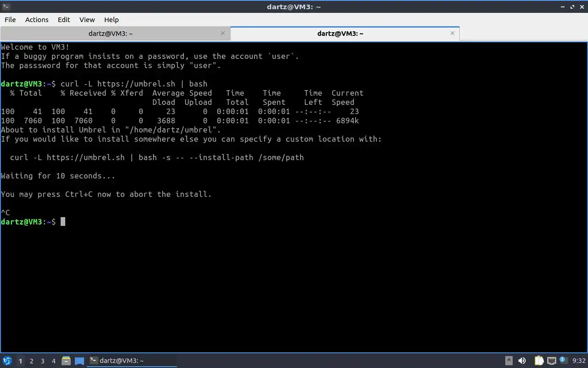Click 'If a buggy program insists' line
The image size is (588, 368).
pos(150,56)
